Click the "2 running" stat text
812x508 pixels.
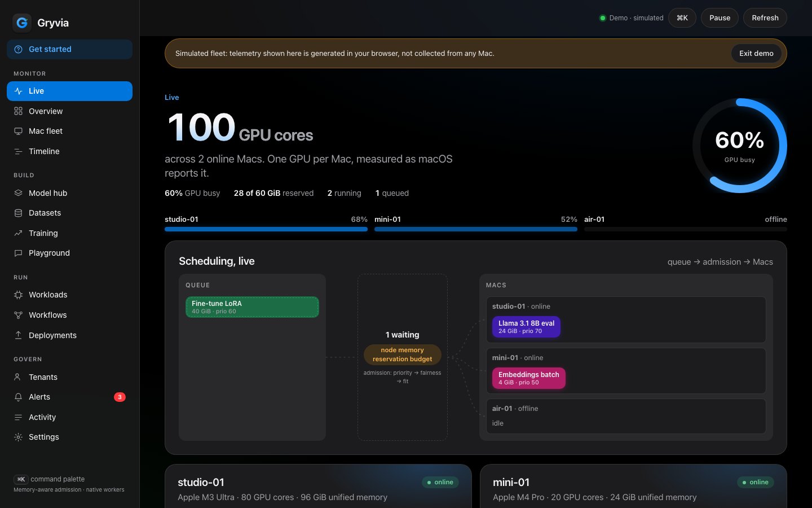tap(344, 193)
